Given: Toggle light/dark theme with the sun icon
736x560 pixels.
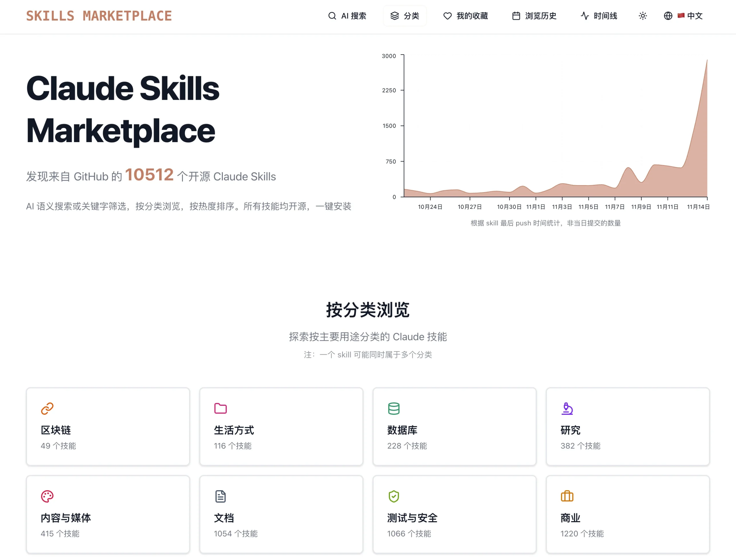Looking at the screenshot, I should 643,16.
